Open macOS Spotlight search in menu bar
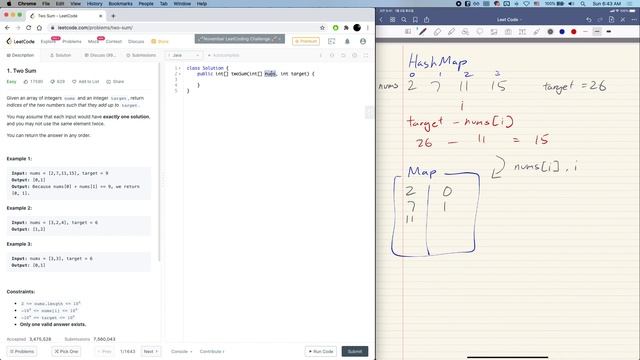Image resolution: width=640 pixels, height=360 pixels. click(583, 4)
